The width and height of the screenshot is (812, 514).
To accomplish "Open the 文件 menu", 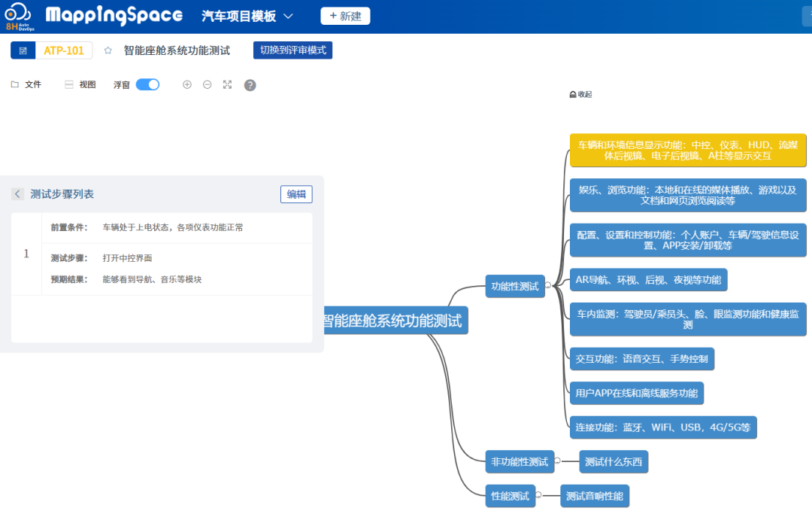I will coord(26,85).
